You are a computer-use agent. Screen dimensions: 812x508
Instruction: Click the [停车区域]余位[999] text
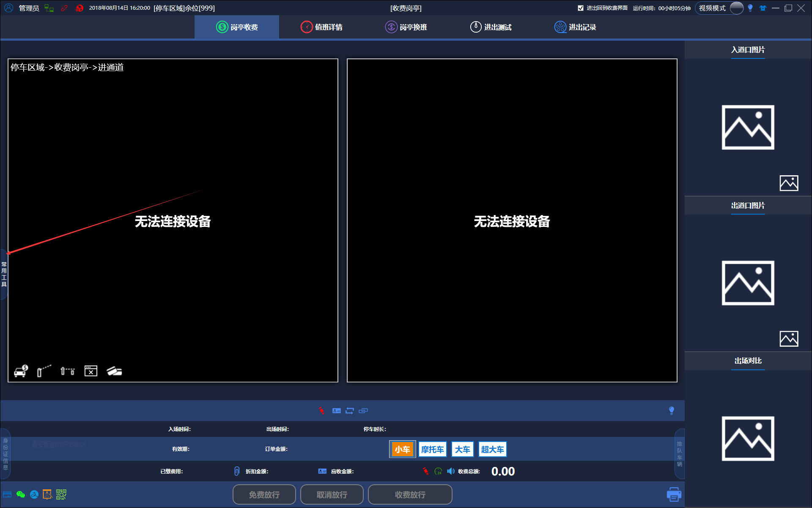[x=184, y=8]
